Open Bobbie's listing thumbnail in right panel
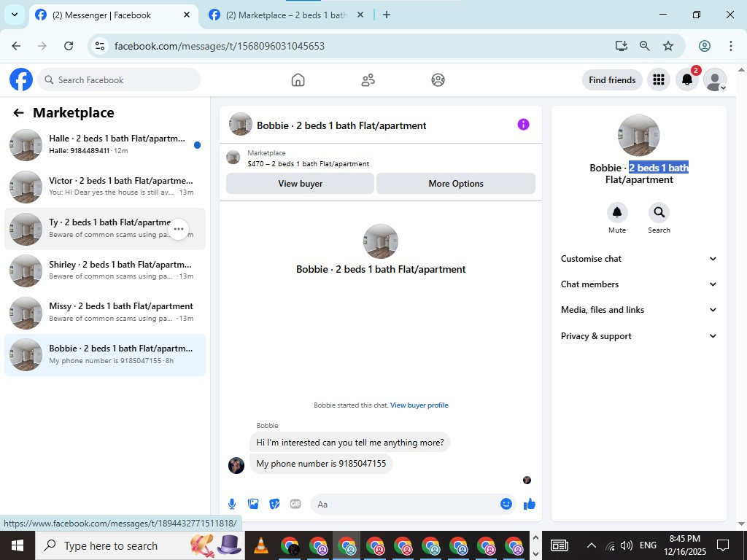 tap(638, 135)
